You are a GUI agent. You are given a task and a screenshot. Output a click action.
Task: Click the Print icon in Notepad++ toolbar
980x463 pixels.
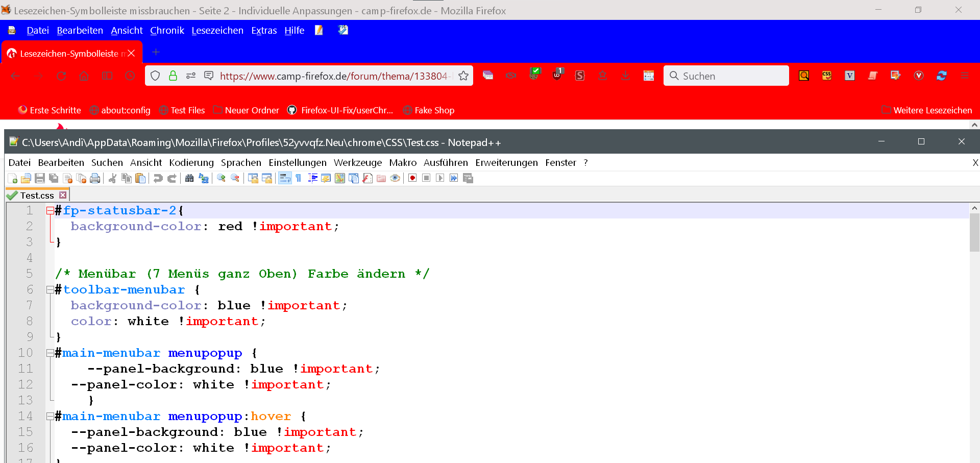point(95,178)
